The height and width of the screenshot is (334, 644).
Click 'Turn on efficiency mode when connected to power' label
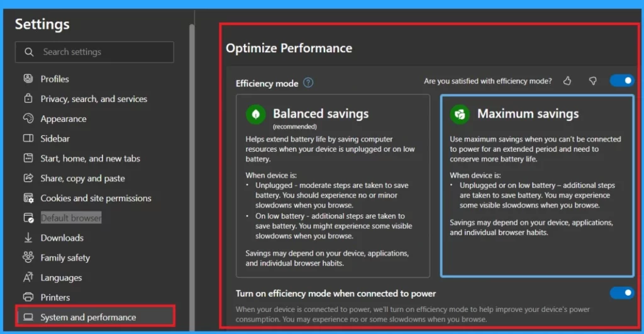pyautogui.click(x=336, y=293)
